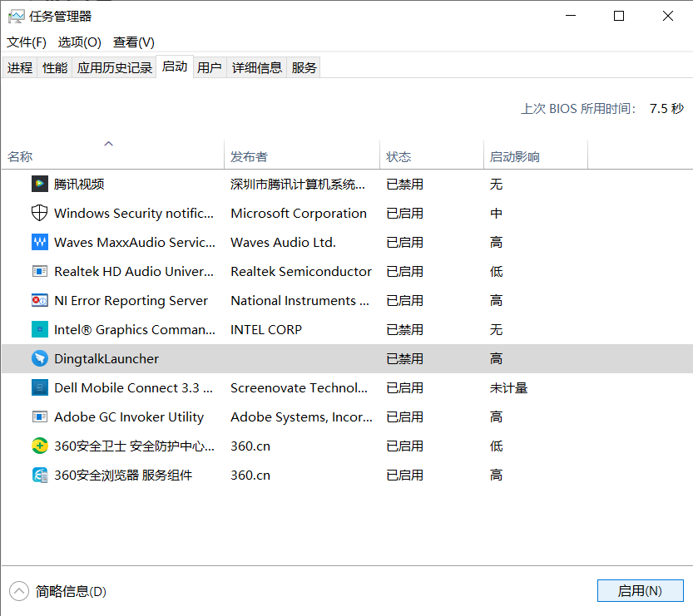The width and height of the screenshot is (693, 616).
Task: Click 未计量 impact for Dell Mobile Connect
Action: [x=508, y=388]
